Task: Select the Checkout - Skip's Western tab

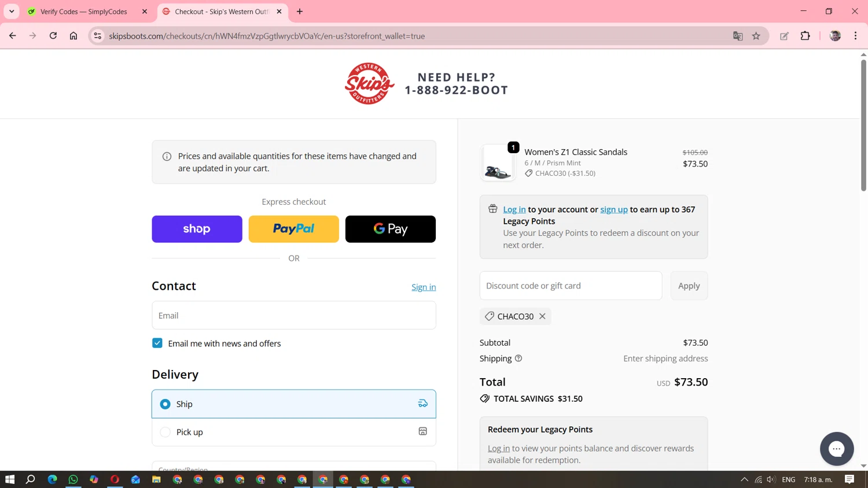Action: (x=222, y=12)
